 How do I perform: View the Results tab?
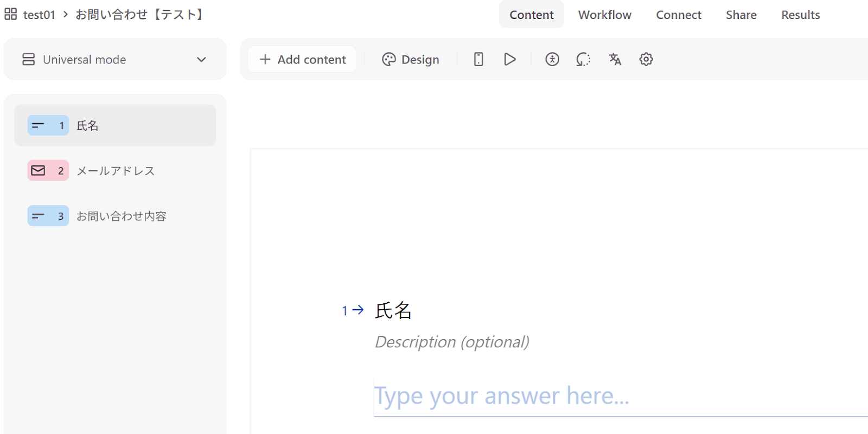tap(801, 15)
